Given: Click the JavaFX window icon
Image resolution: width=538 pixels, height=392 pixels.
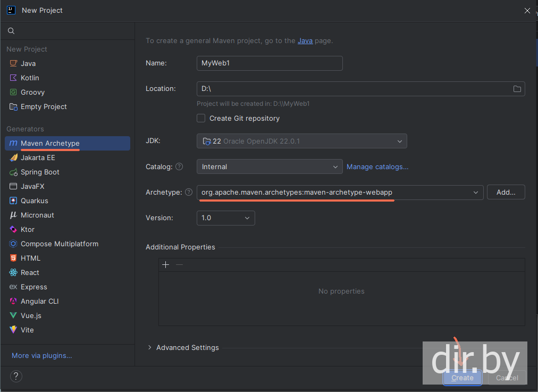Looking at the screenshot, I should pyautogui.click(x=13, y=186).
